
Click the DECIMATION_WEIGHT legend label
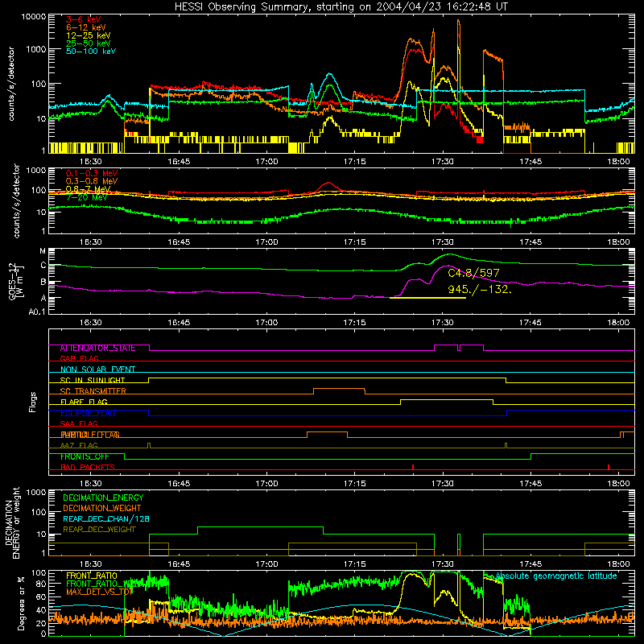[x=102, y=508]
